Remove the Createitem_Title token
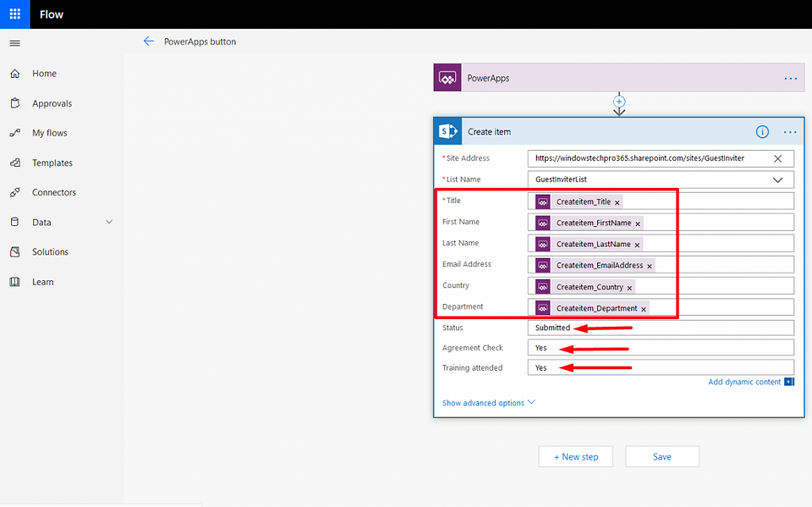 [617, 202]
